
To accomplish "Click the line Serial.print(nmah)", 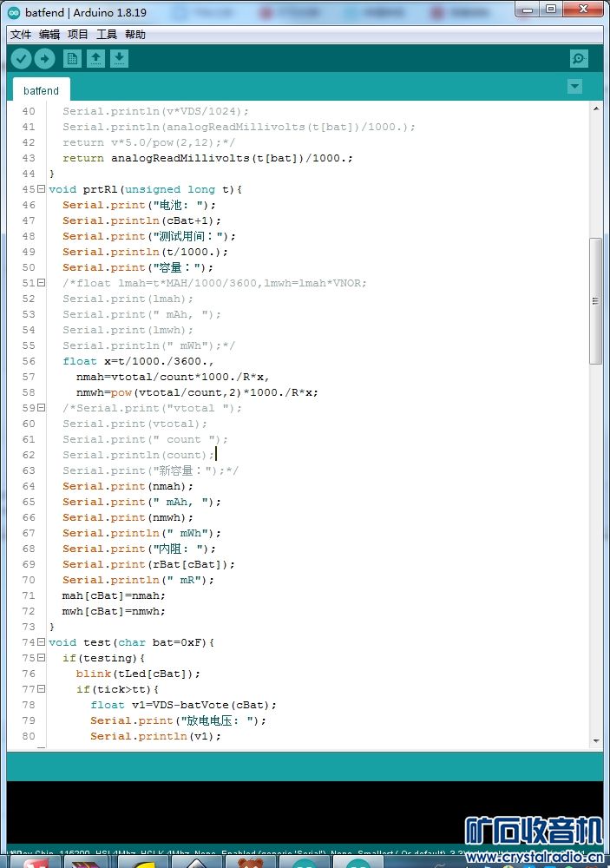I will (128, 486).
